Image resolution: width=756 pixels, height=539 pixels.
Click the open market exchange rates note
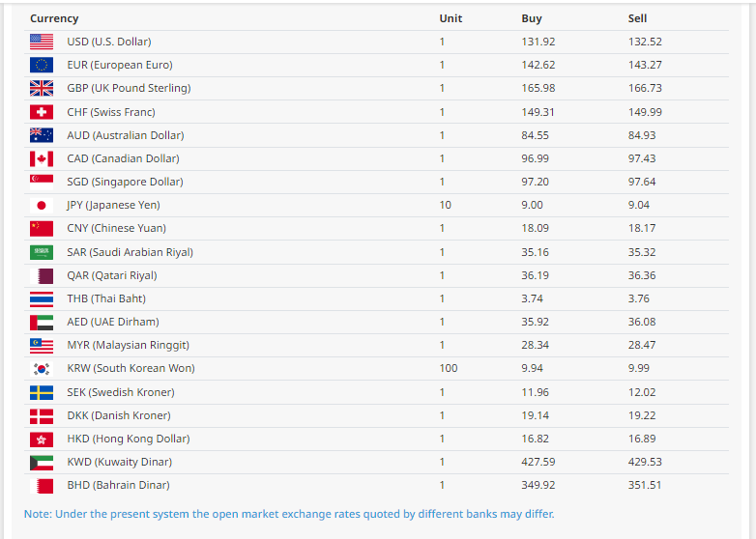[289, 514]
